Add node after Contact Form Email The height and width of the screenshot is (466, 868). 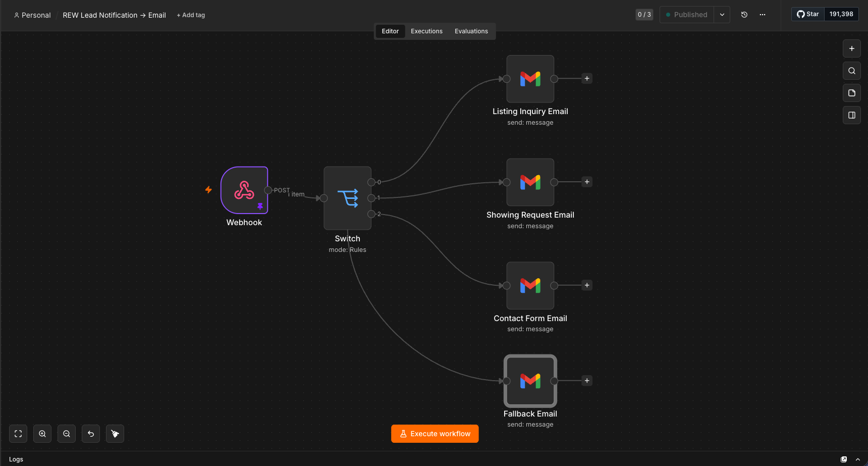[x=587, y=285]
